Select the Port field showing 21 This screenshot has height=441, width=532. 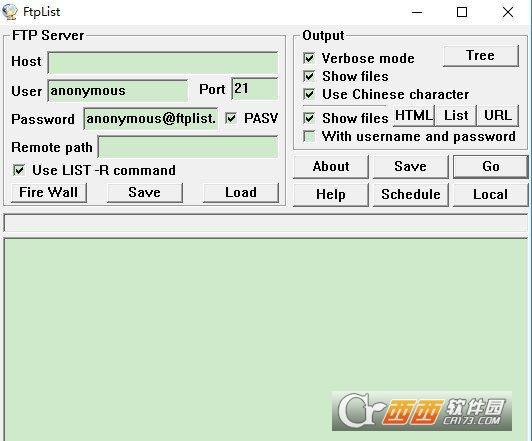(x=255, y=89)
